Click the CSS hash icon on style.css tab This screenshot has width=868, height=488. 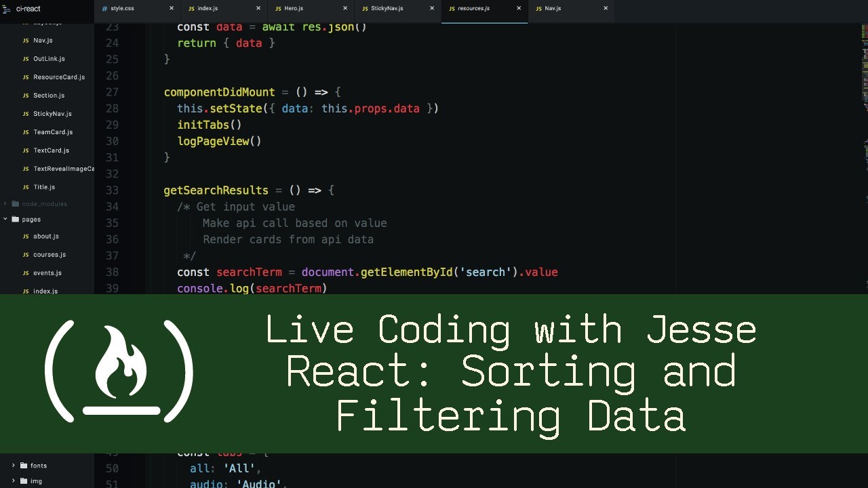coord(104,8)
